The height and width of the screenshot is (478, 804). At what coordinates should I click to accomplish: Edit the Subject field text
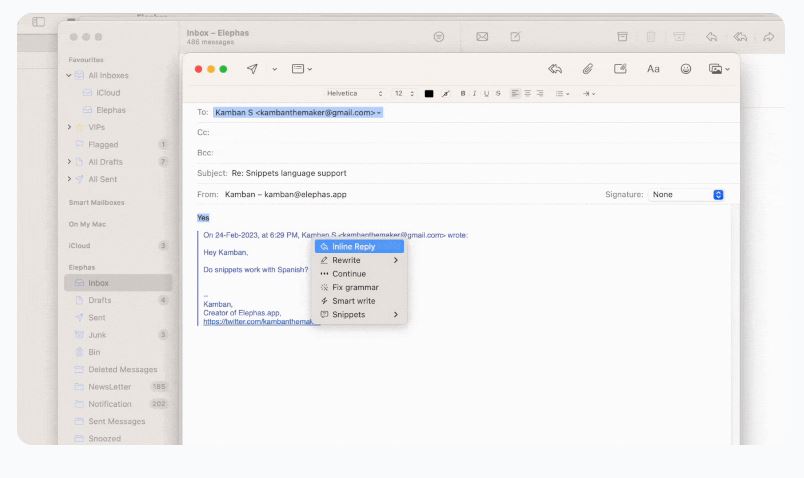(289, 173)
